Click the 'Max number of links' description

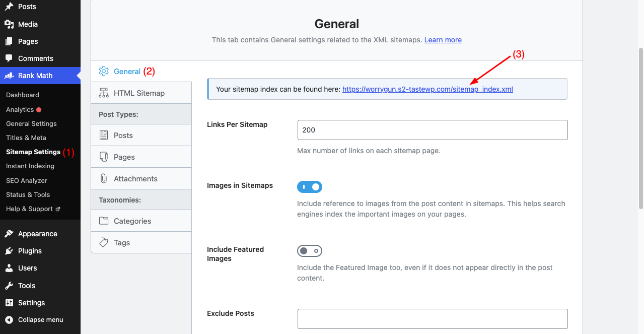(369, 151)
